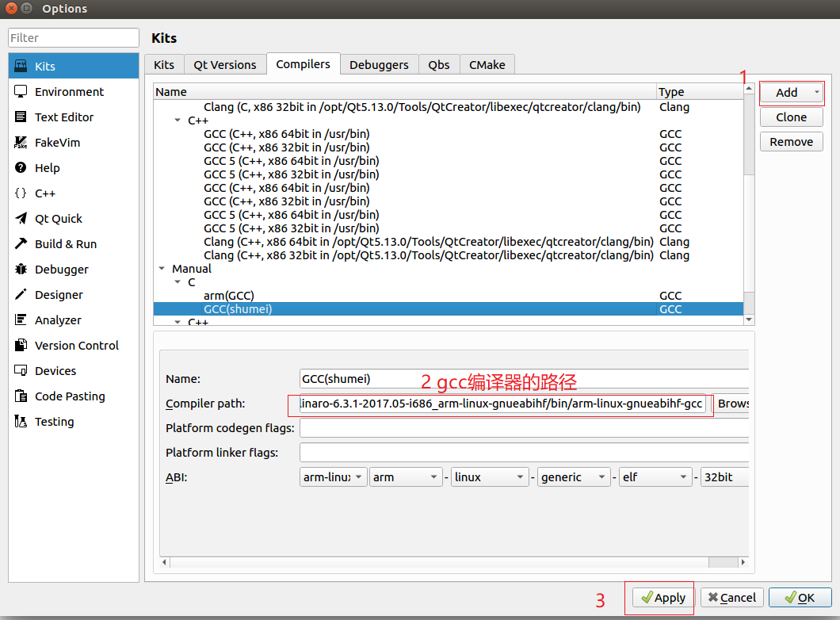Collapse the Manual C++ group at list bottom
This screenshot has height=620, width=840.
pos(178,322)
